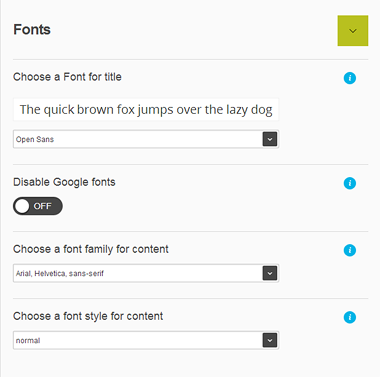
Task: View the info icon next to font style for content
Action: click(350, 317)
